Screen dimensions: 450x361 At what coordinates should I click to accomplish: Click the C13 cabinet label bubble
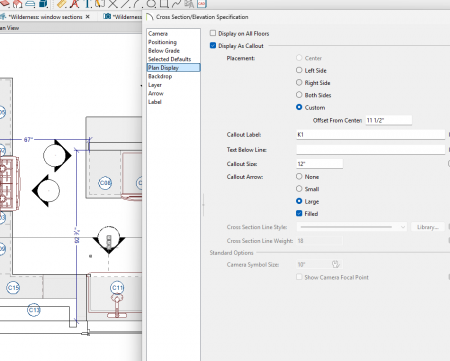34,310
